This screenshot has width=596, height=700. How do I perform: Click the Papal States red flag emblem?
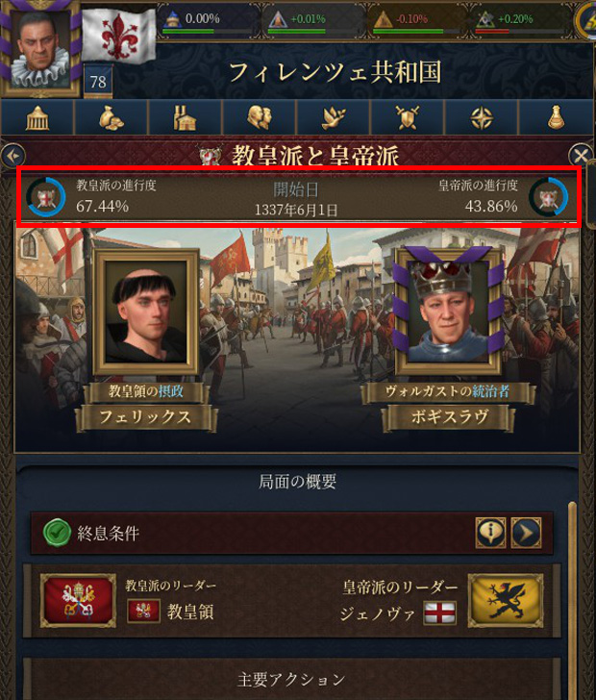(x=78, y=600)
